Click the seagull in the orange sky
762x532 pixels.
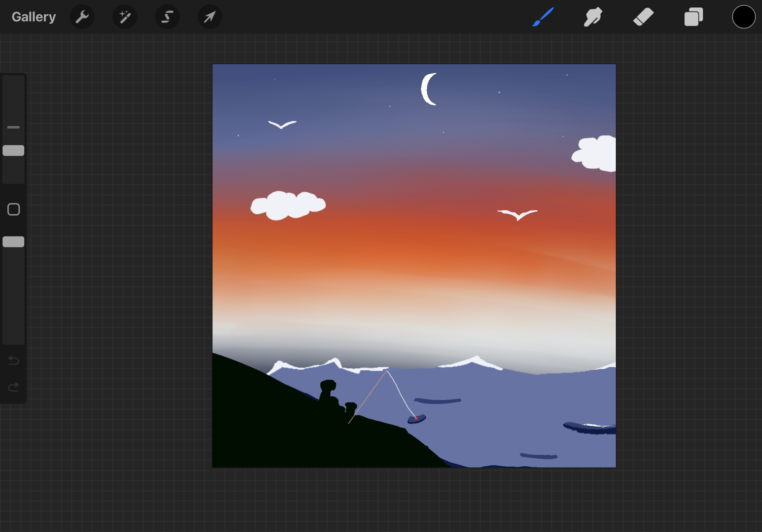pyautogui.click(x=517, y=214)
